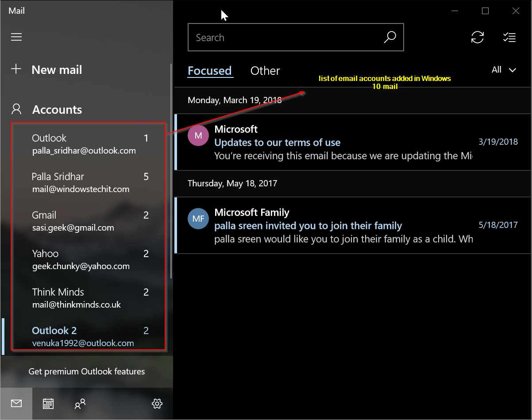
Task: Select the Gmail sasi.geek account
Action: pyautogui.click(x=88, y=221)
